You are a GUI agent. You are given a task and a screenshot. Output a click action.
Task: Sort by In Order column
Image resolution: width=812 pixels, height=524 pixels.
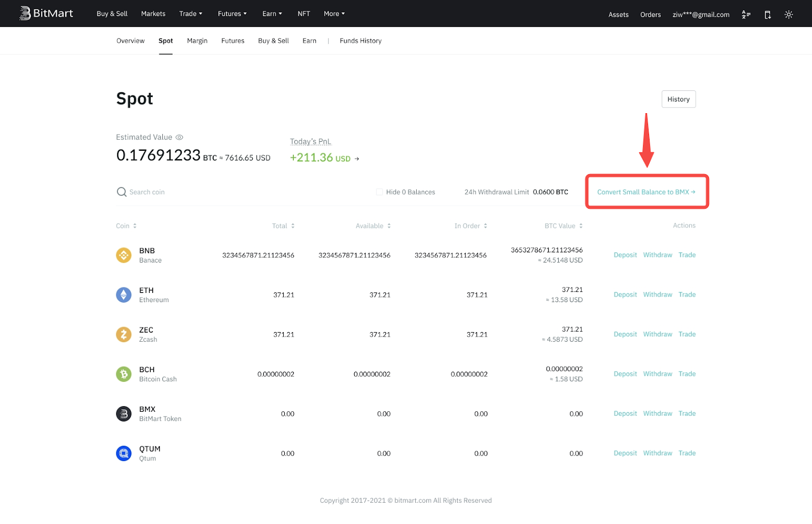coord(471,226)
